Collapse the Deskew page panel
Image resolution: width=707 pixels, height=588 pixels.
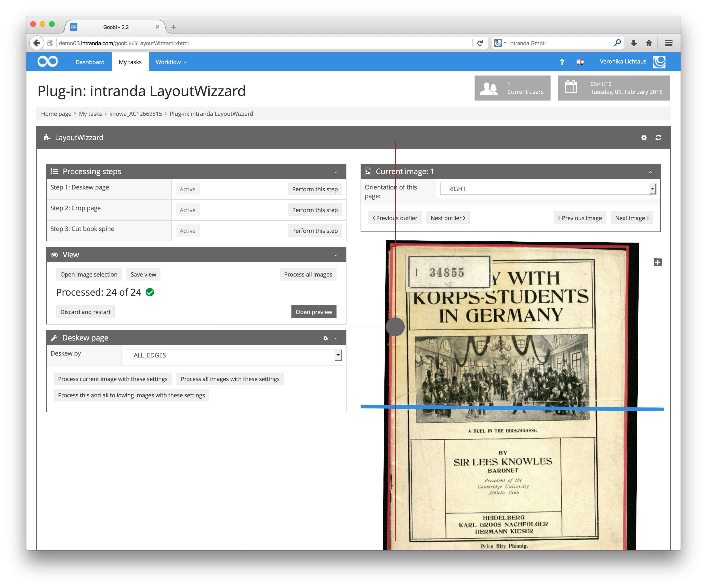coord(336,338)
